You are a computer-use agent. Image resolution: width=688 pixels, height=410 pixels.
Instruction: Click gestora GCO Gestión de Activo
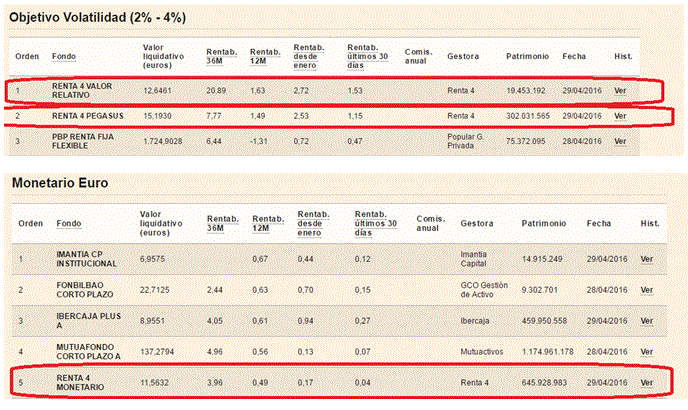[x=484, y=290]
